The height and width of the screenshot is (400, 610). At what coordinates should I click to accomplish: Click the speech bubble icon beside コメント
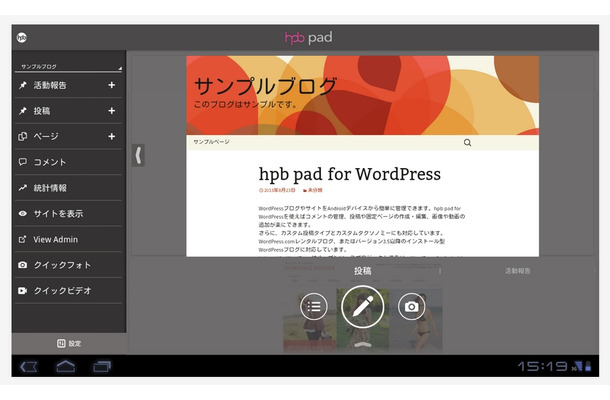pos(23,162)
